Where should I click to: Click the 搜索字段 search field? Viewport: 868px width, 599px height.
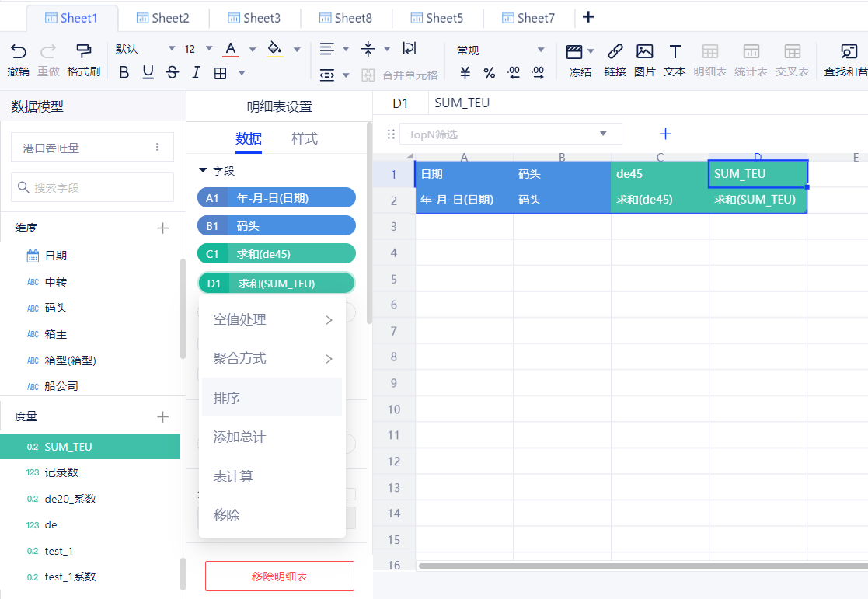pyautogui.click(x=92, y=187)
